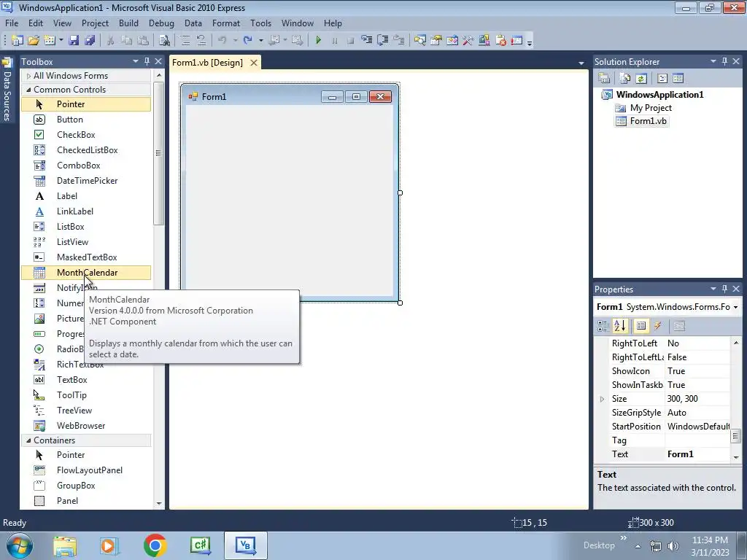Open Properties Window from the toolbar icon
The height and width of the screenshot is (560, 747).
(x=436, y=41)
